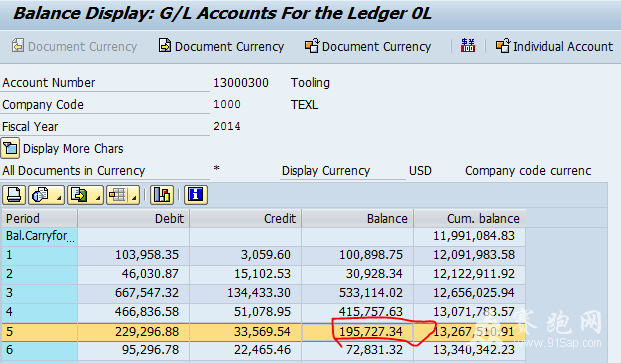Click balance value 72,831.32
621x363 pixels.
point(374,350)
